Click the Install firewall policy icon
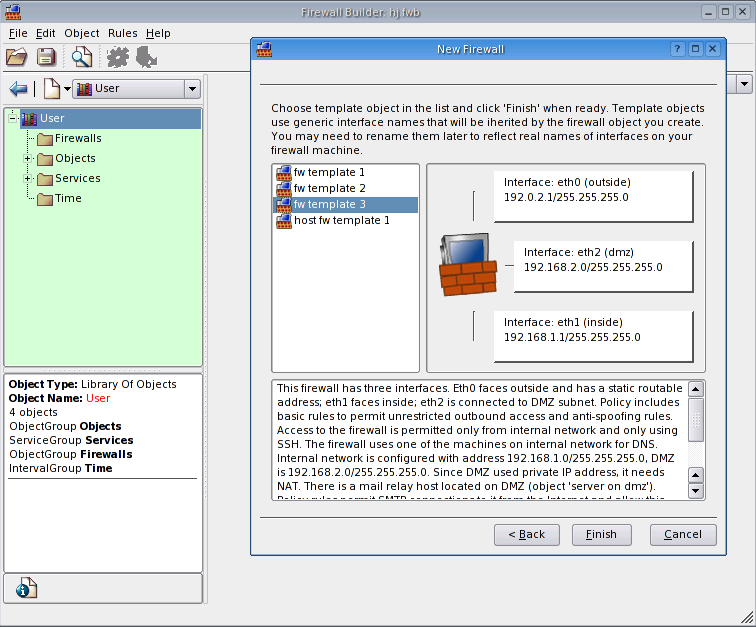Image resolution: width=756 pixels, height=627 pixels. click(146, 57)
